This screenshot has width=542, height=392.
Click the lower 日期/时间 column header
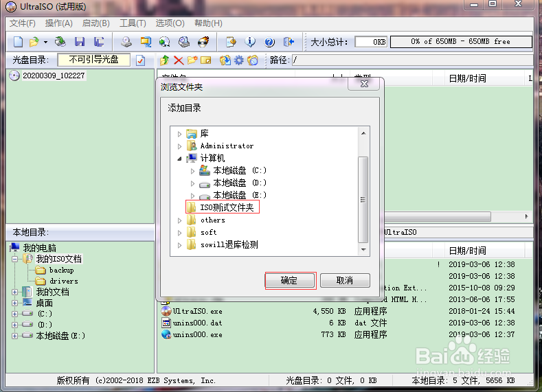pyautogui.click(x=467, y=251)
